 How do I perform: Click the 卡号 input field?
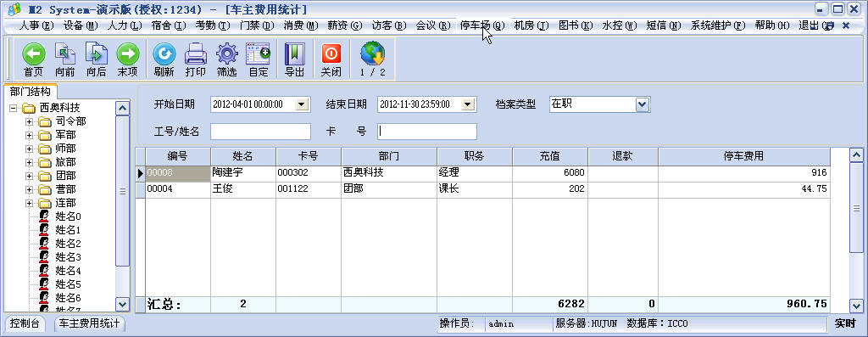click(427, 132)
